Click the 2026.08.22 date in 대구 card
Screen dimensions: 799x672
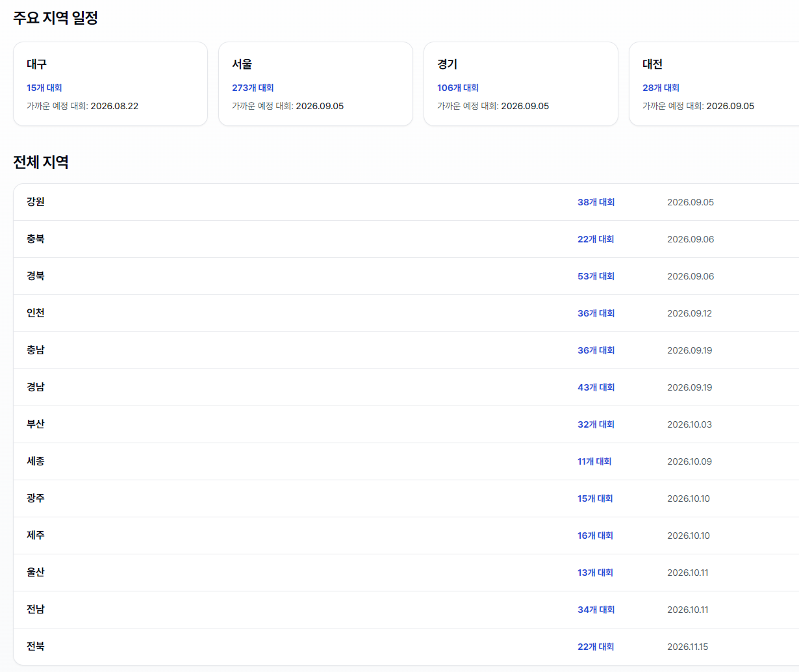click(114, 106)
